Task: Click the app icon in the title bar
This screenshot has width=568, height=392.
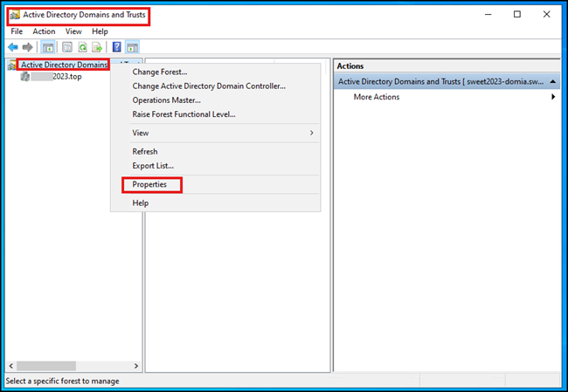Action: [15, 15]
